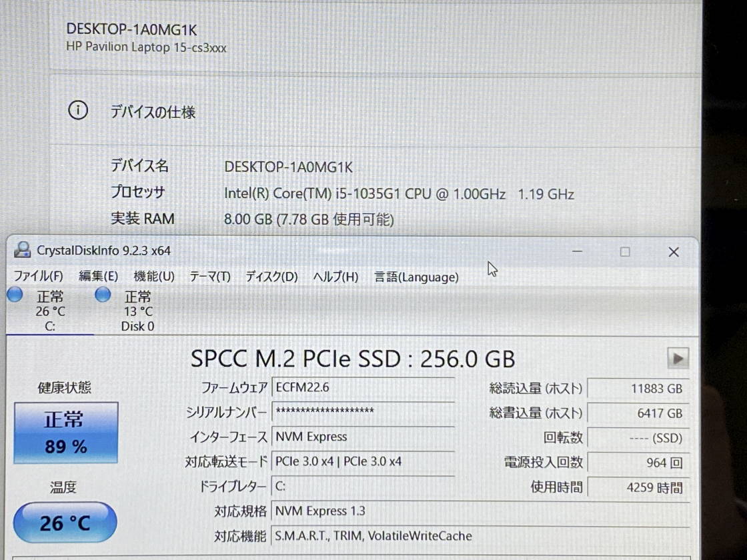
Task: Minimize the CrystalDiskInfo window
Action: click(578, 251)
